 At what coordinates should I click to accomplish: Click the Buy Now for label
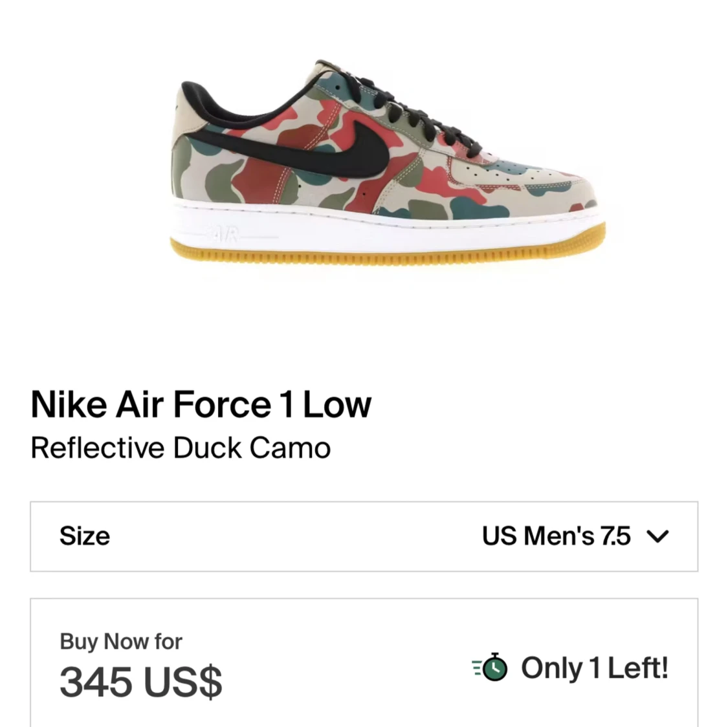(121, 642)
